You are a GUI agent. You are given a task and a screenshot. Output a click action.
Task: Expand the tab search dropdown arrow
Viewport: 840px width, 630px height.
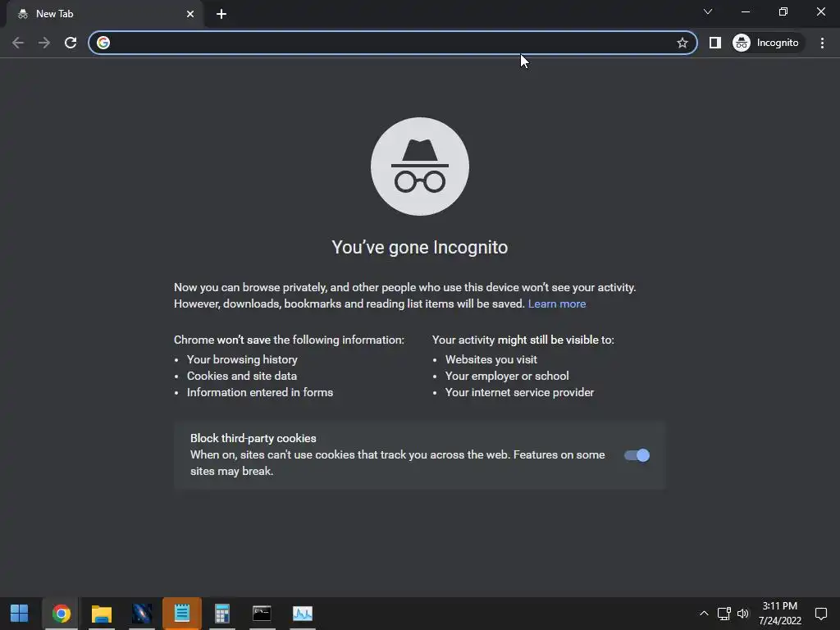pyautogui.click(x=708, y=11)
